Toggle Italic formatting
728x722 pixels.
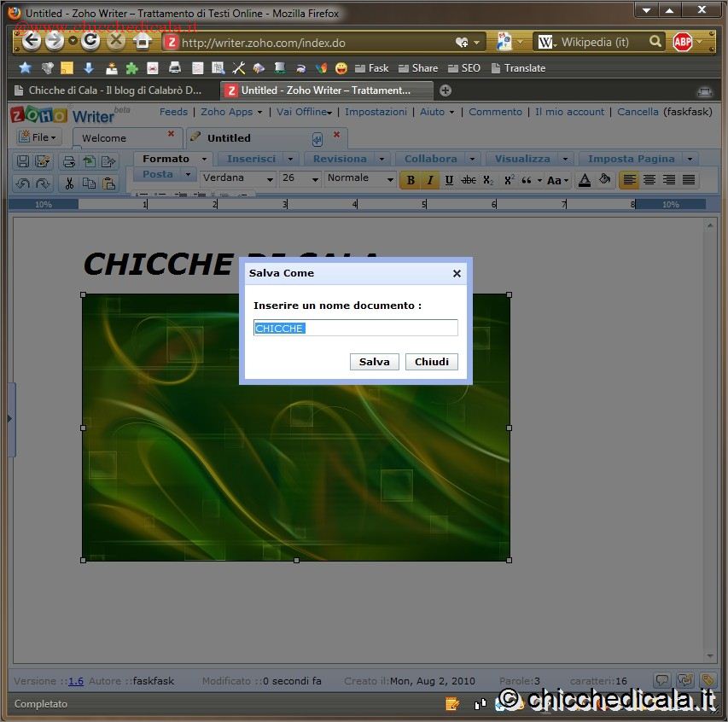(429, 180)
